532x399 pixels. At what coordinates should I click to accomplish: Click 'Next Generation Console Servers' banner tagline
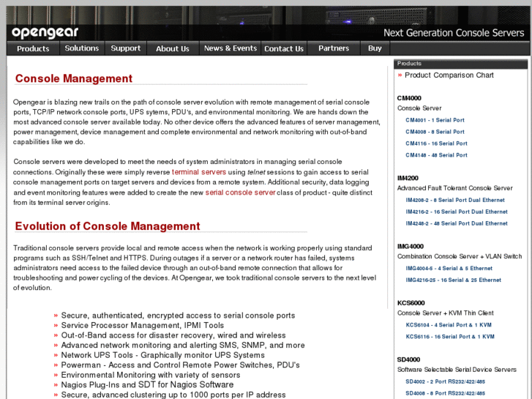point(454,33)
